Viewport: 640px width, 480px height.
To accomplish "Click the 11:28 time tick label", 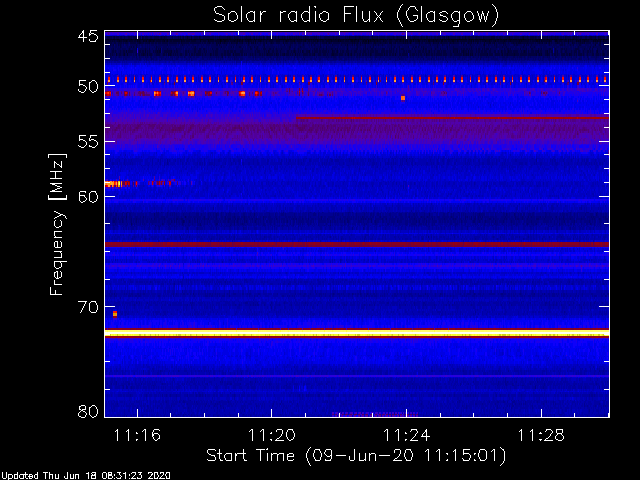I will pyautogui.click(x=541, y=435).
